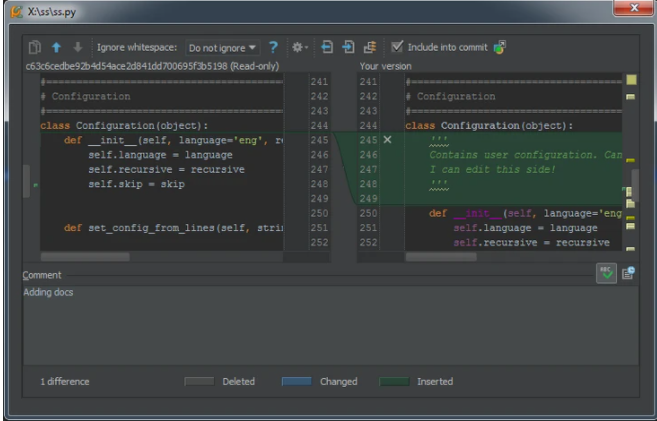
Task: Click the read-only revision hash header
Action: pos(152,66)
